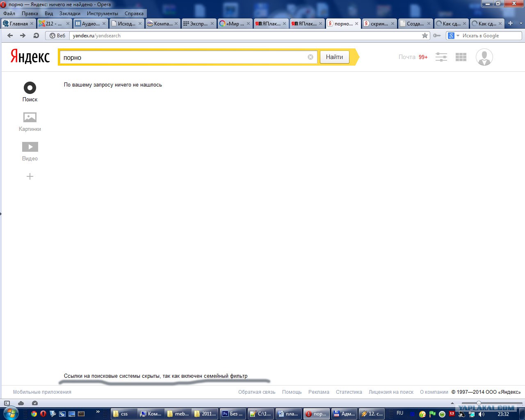Expand the Google search engine dropdown
Viewport: 525px width, 420px height.
click(x=458, y=36)
